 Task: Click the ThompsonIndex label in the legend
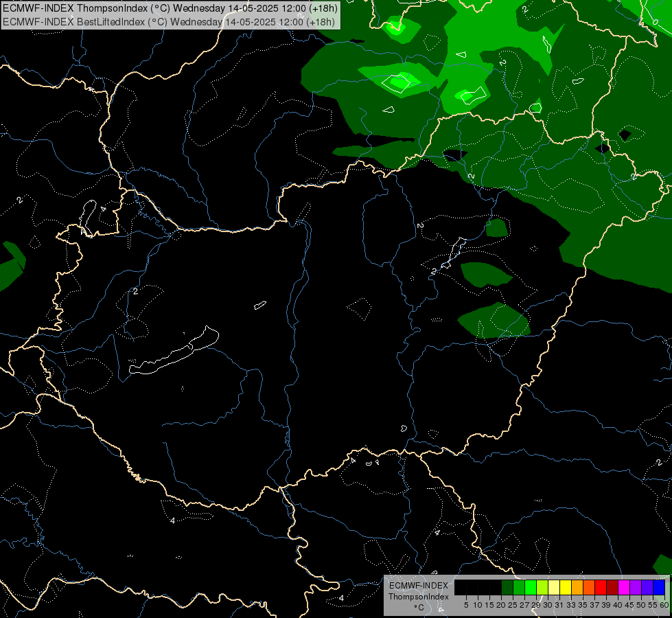tap(419, 597)
